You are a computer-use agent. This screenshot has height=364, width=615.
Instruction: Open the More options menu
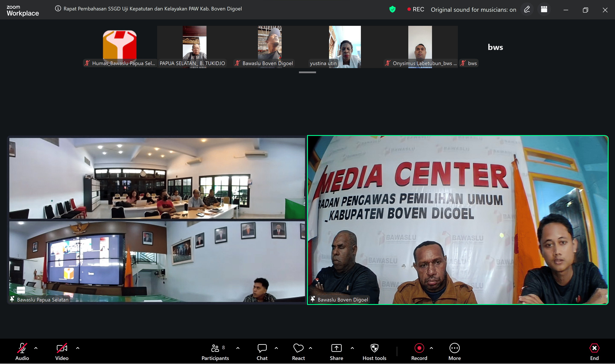pyautogui.click(x=454, y=352)
